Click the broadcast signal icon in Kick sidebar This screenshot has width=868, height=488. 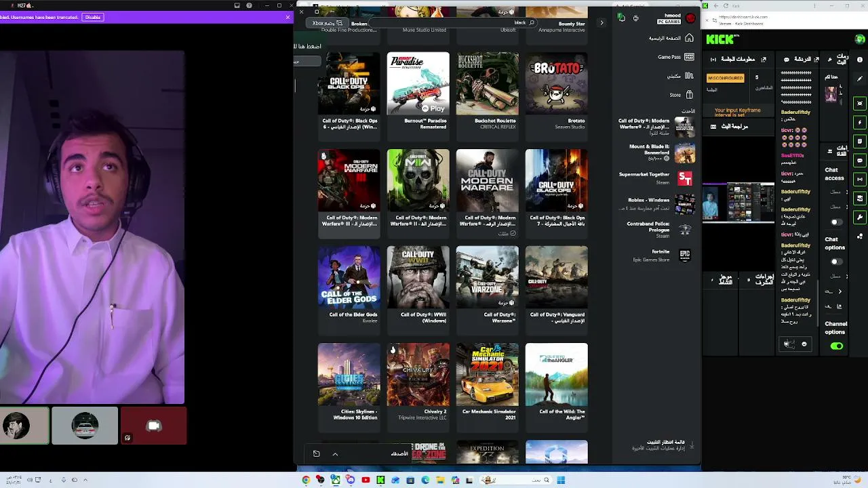pyautogui.click(x=860, y=180)
